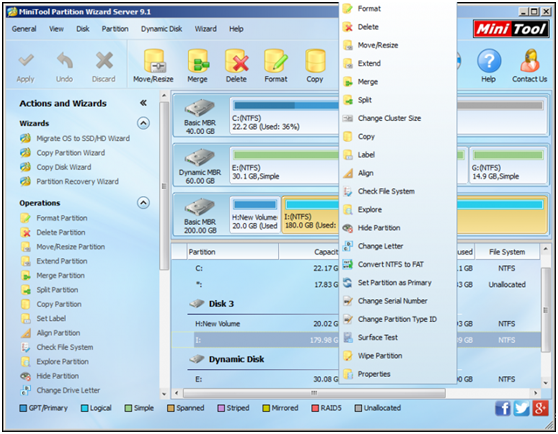Choose Hide Partition in the context menu

point(398,228)
